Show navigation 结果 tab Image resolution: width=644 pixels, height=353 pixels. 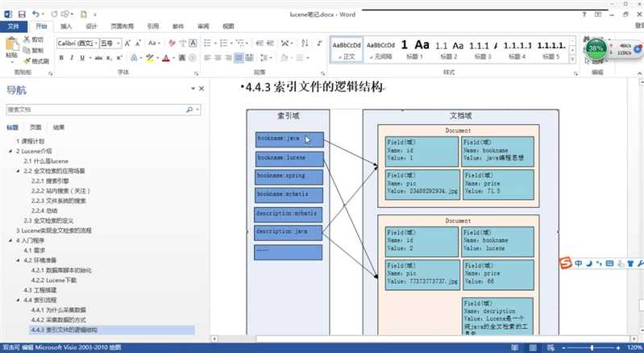tap(59, 127)
